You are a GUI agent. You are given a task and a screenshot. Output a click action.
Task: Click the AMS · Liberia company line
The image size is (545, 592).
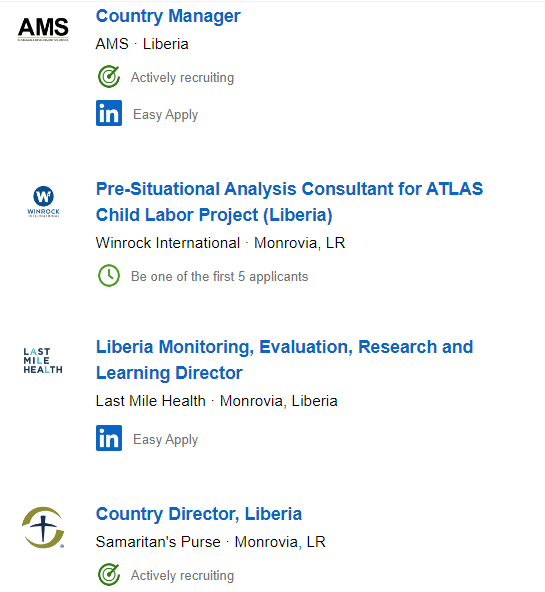[x=142, y=44]
